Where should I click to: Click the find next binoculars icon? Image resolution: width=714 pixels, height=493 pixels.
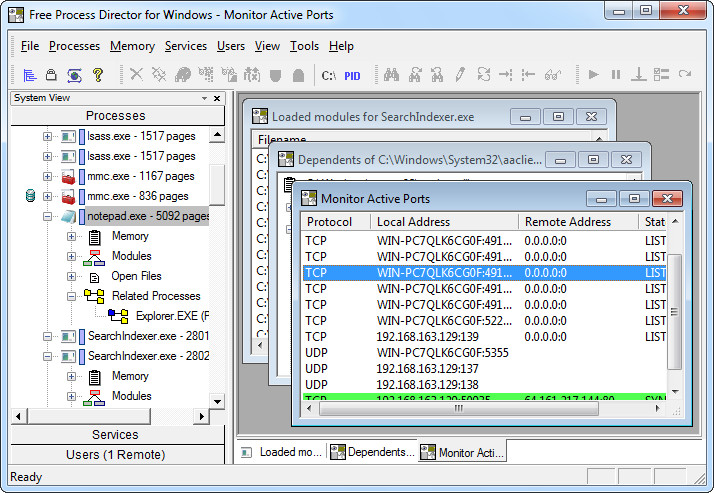[x=415, y=74]
